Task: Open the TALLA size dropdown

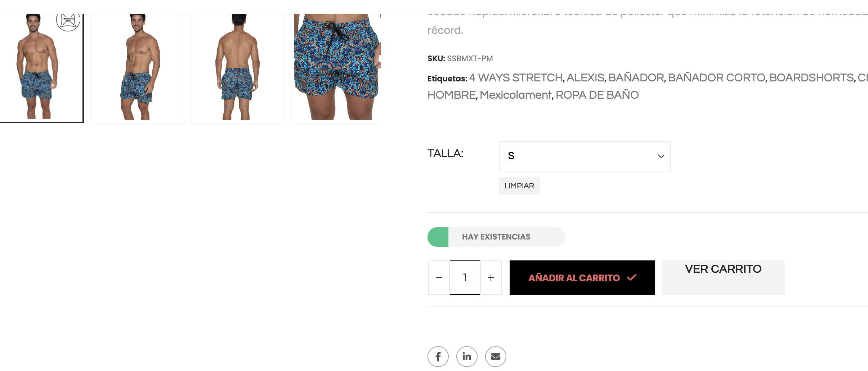Action: pyautogui.click(x=585, y=156)
